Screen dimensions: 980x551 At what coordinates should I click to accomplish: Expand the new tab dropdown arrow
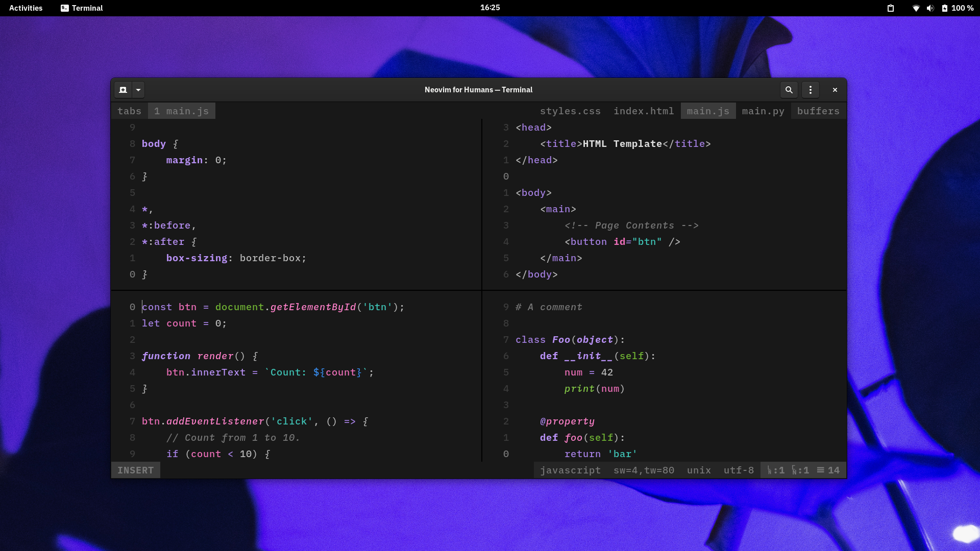pos(138,90)
